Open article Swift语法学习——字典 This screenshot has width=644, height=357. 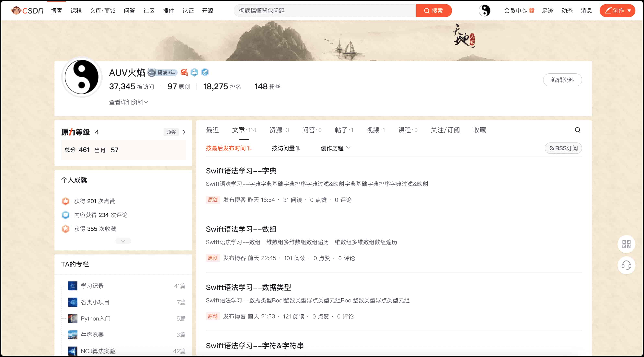coord(241,171)
